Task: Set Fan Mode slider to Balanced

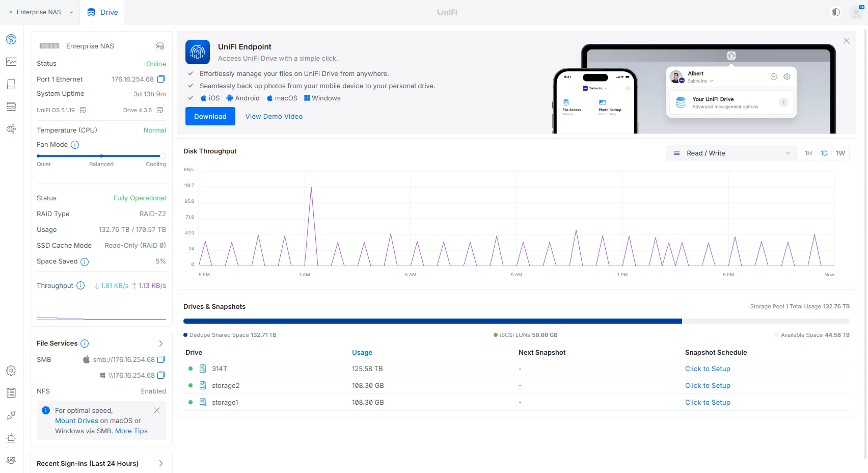Action: (101, 156)
